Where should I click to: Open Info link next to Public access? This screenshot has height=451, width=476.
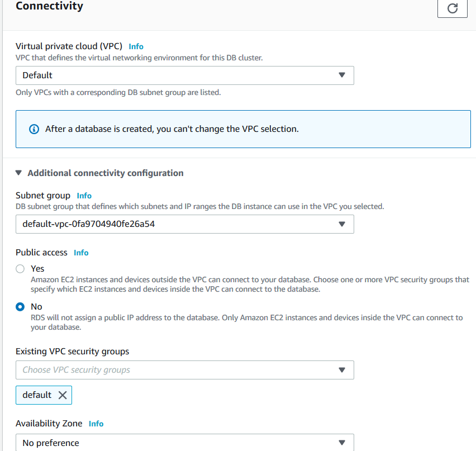pyautogui.click(x=81, y=253)
